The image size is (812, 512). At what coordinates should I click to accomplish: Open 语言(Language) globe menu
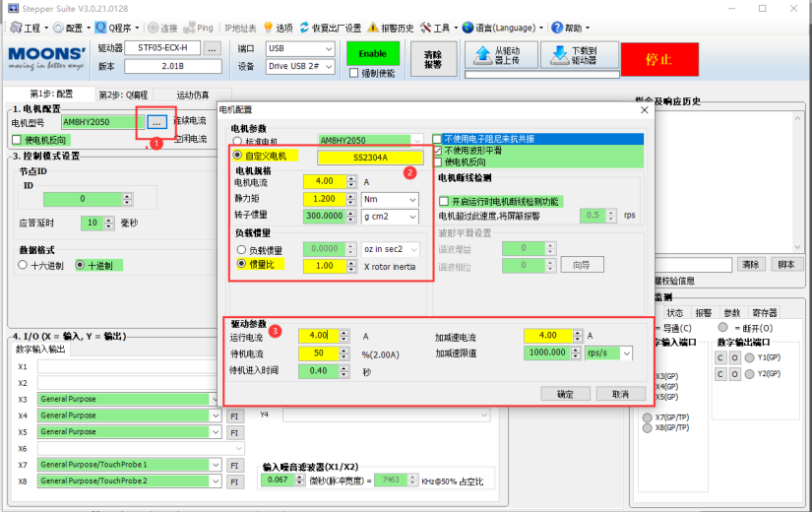pos(500,28)
